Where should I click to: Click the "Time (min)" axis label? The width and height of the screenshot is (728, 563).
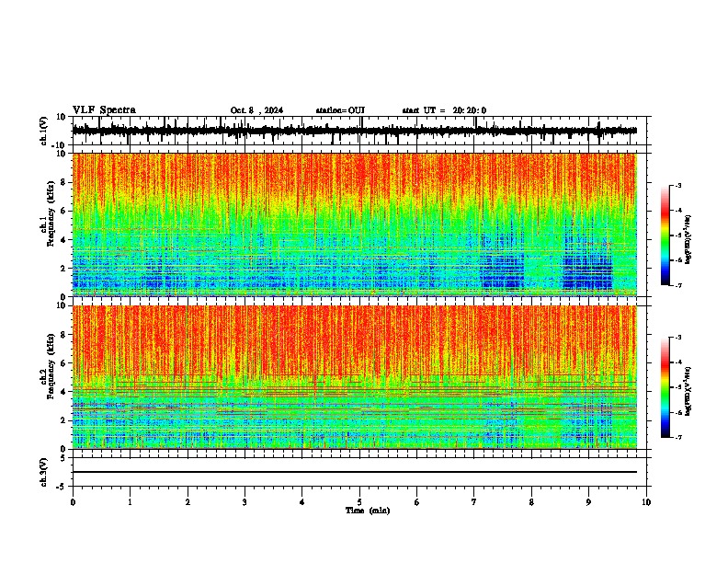[368, 511]
